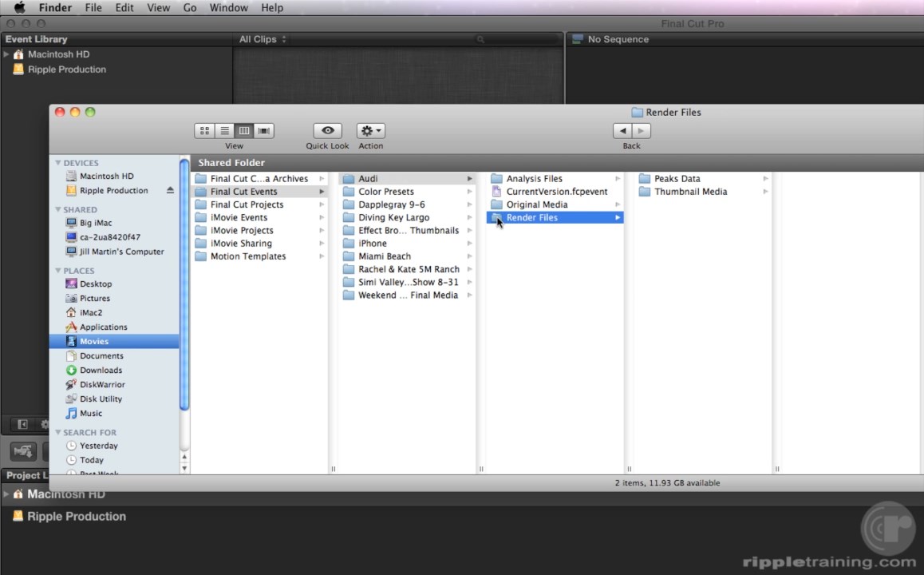Image resolution: width=924 pixels, height=575 pixels.
Task: Select the CurrentVersion.fcpevent file
Action: tap(556, 192)
